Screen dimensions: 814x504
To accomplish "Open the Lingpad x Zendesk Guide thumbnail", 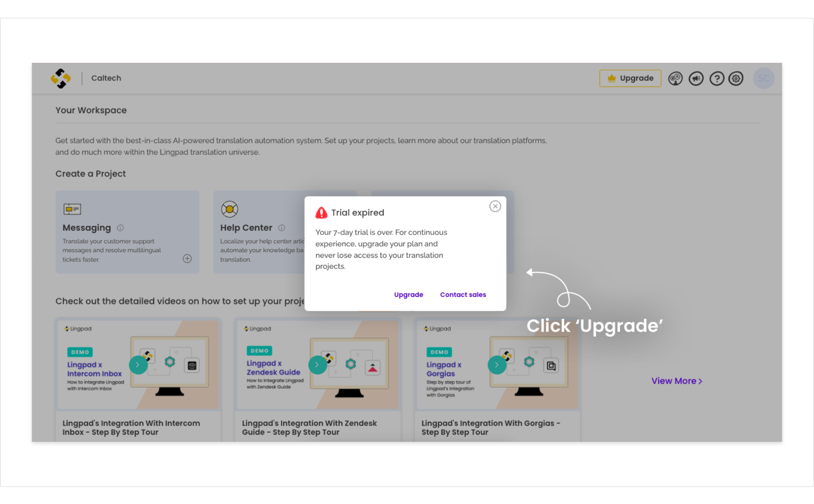I will 317,365.
